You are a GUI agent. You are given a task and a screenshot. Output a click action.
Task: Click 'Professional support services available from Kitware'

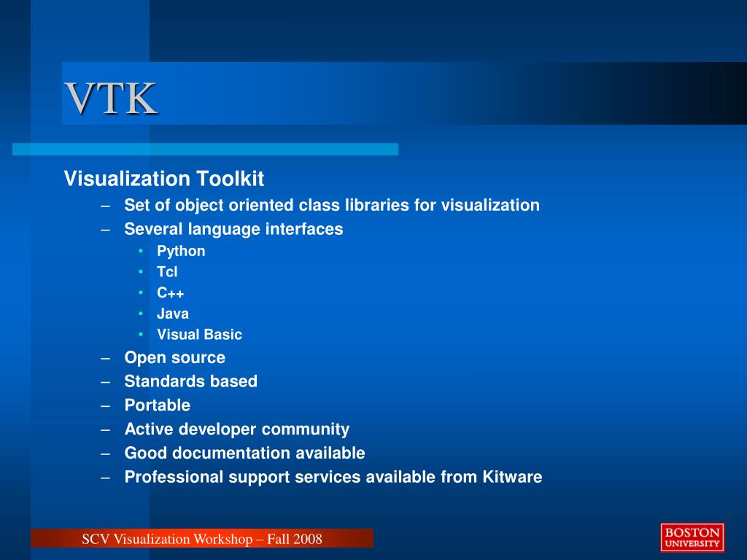click(x=333, y=477)
